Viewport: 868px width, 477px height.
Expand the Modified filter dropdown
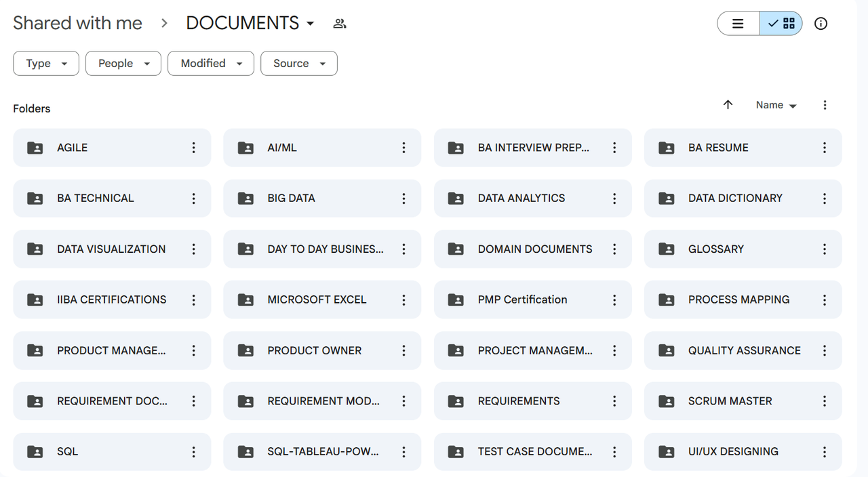(211, 64)
